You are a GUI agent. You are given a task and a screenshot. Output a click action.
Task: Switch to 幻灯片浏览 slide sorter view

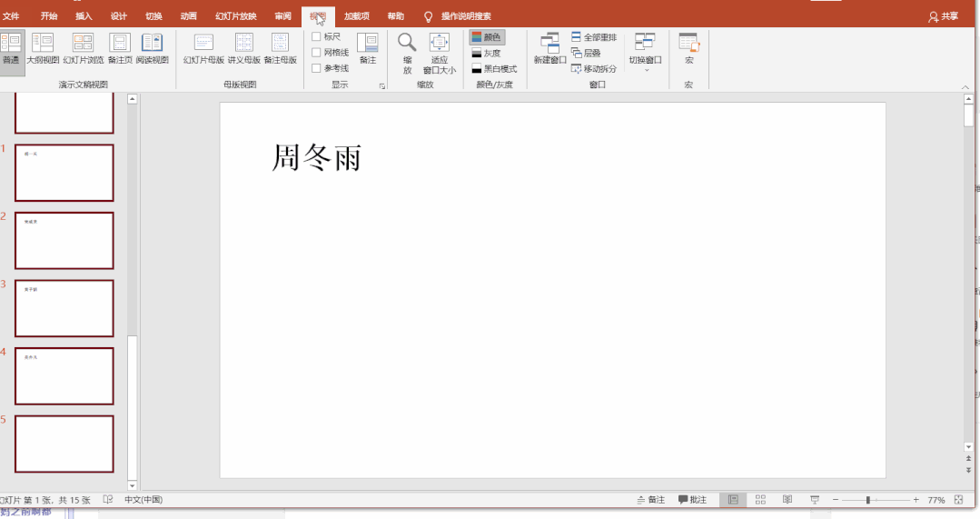[x=83, y=48]
